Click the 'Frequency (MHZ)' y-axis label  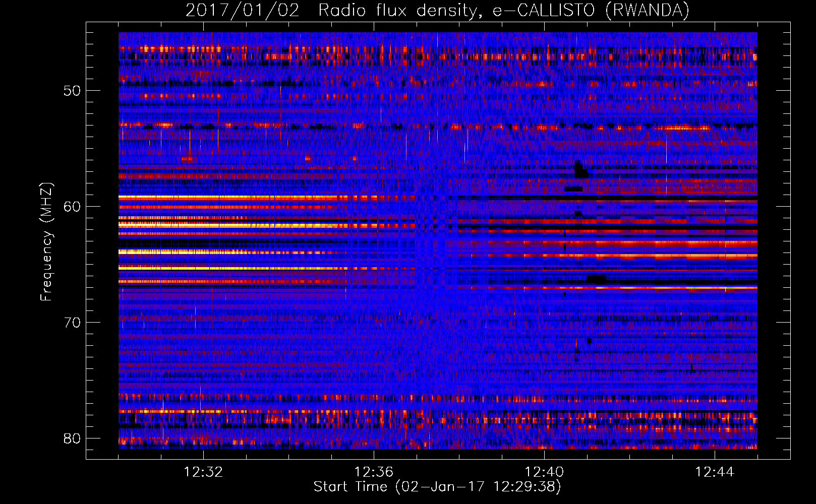pos(46,242)
